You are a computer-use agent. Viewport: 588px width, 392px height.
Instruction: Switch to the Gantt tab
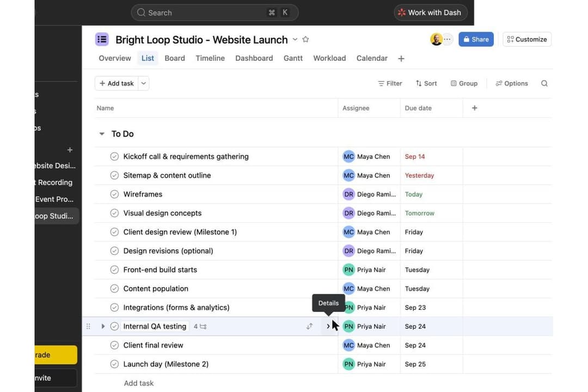(293, 58)
